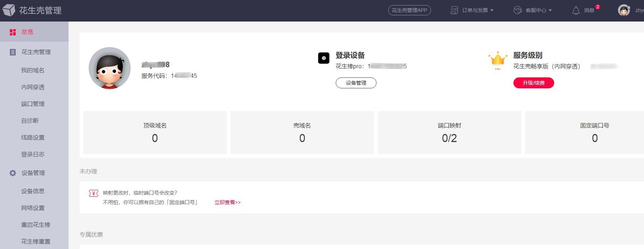Viewport: 644px width, 249px height.
Task: Click the 订单与发票 receipt icon
Action: pyautogui.click(x=454, y=10)
